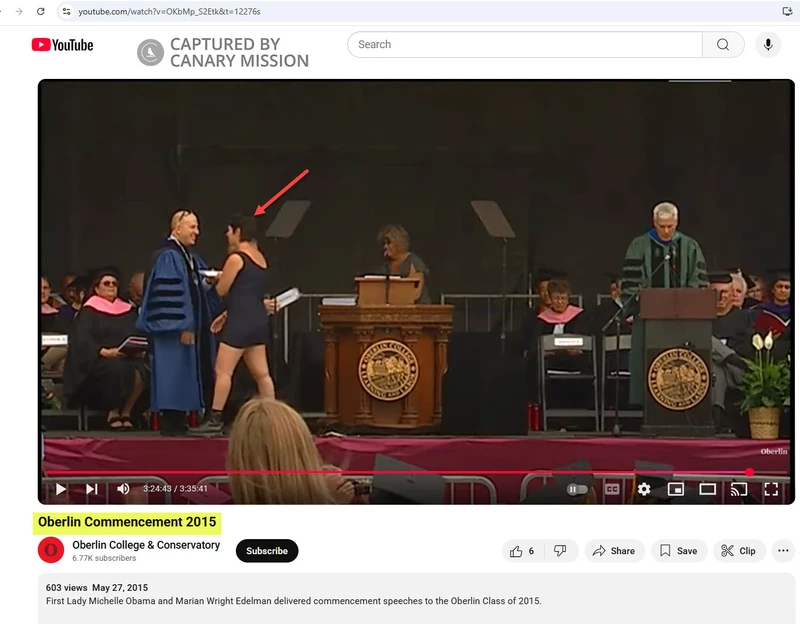This screenshot has height=624, width=800.
Task: Start voice search with microphone icon
Action: click(x=768, y=45)
